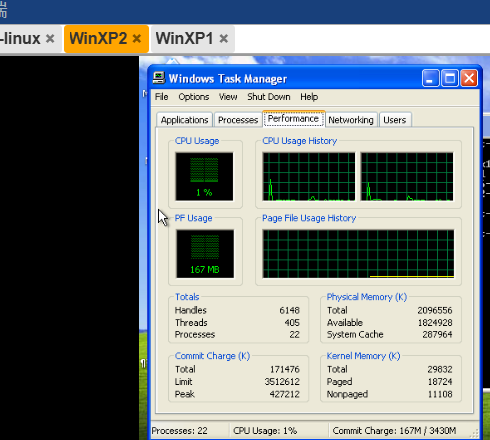Click the Totals Processes value 22
This screenshot has width=490, height=440.
click(294, 335)
